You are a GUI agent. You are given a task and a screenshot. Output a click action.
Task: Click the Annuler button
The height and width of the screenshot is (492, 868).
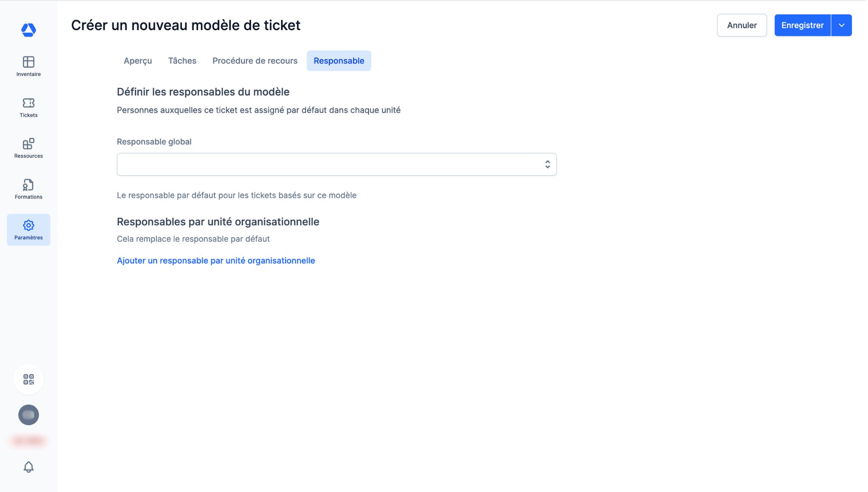coord(742,25)
